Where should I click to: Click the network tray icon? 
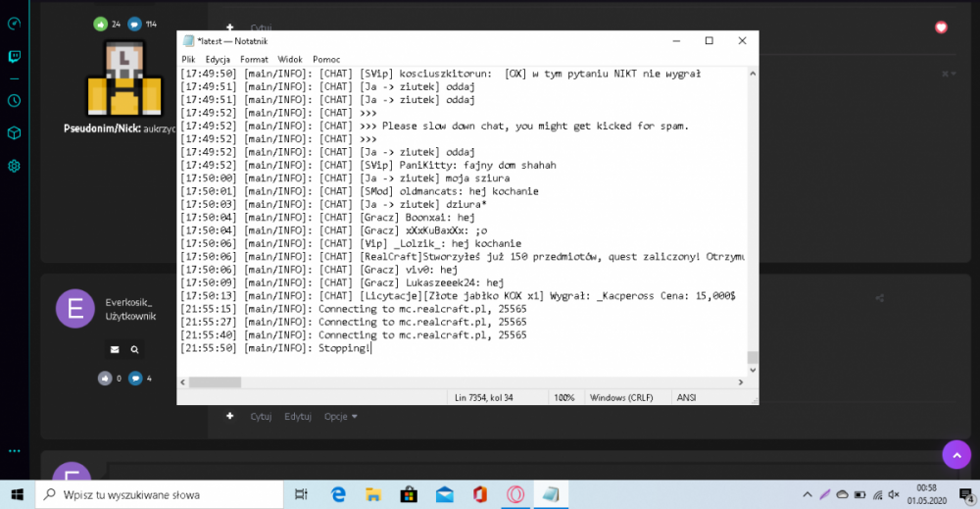[x=877, y=494]
